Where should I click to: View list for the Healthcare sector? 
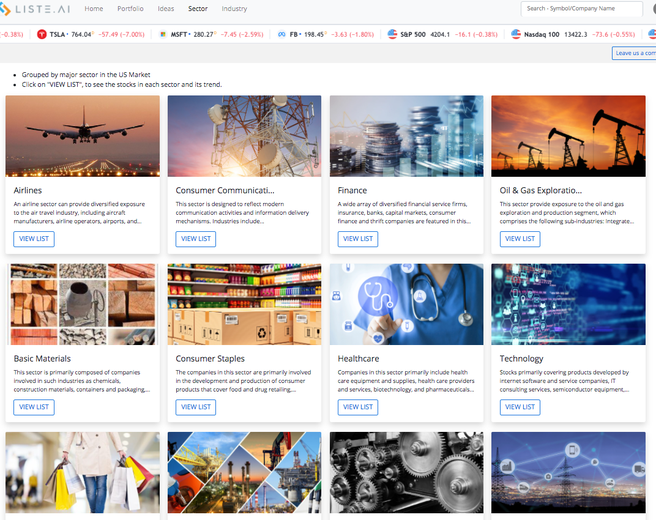coord(358,407)
